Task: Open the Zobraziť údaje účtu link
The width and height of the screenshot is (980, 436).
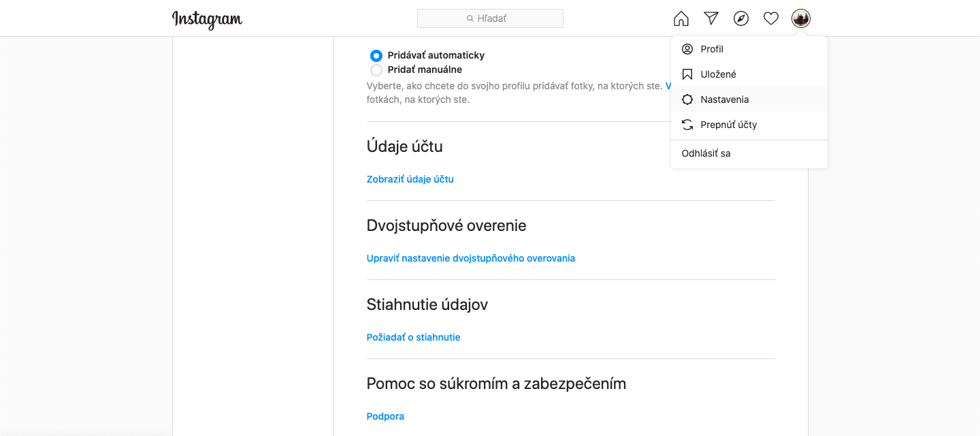Action: [x=410, y=179]
